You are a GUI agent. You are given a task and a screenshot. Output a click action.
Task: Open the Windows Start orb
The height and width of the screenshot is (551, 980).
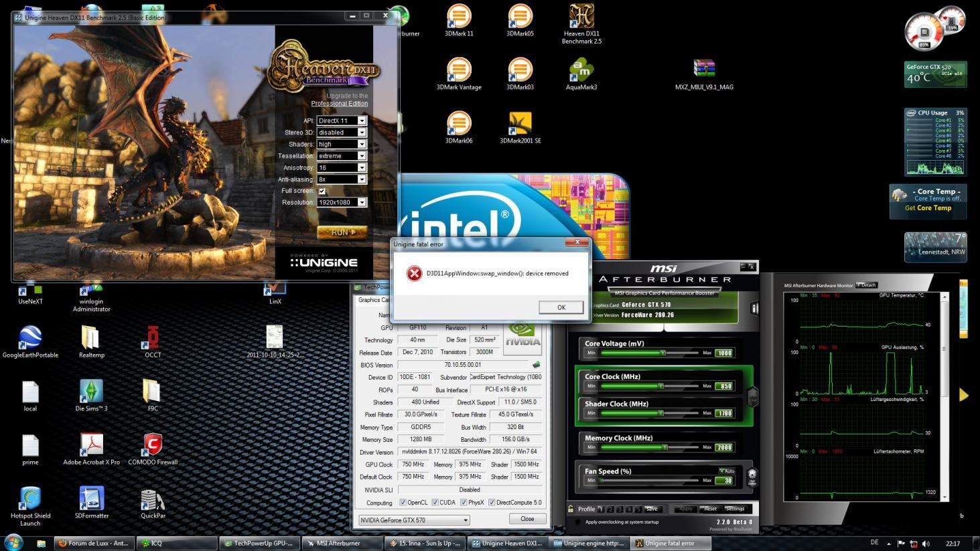tap(13, 542)
